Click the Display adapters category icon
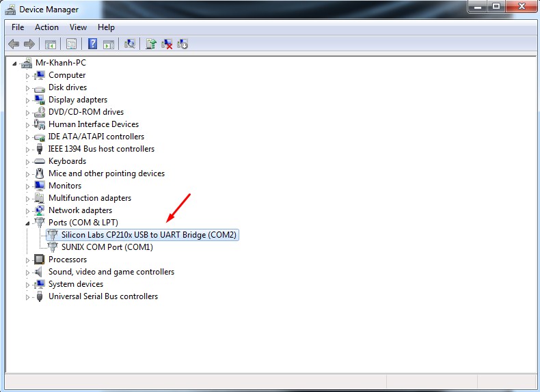The width and height of the screenshot is (540, 392). [x=39, y=100]
